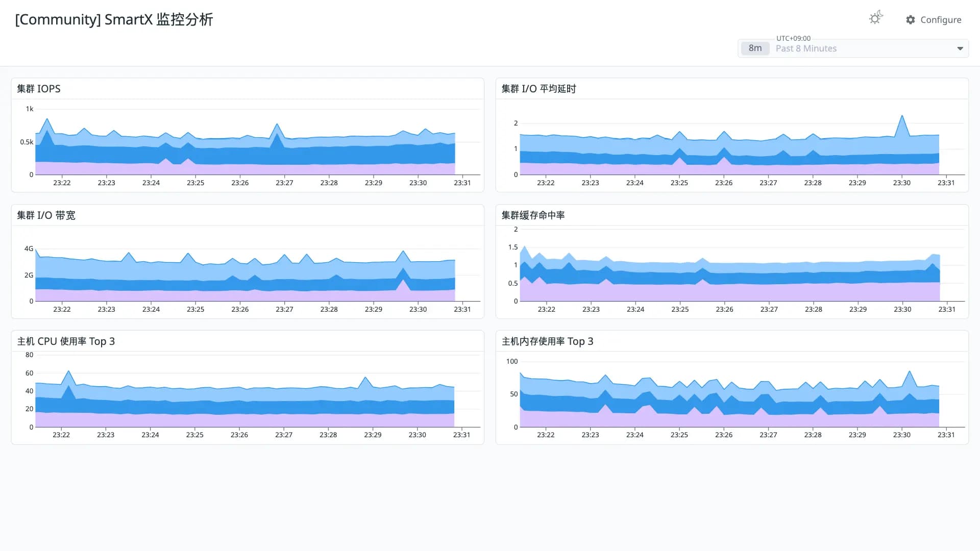Open the 集群 IOPS widget title
The image size is (980, 551).
(39, 89)
